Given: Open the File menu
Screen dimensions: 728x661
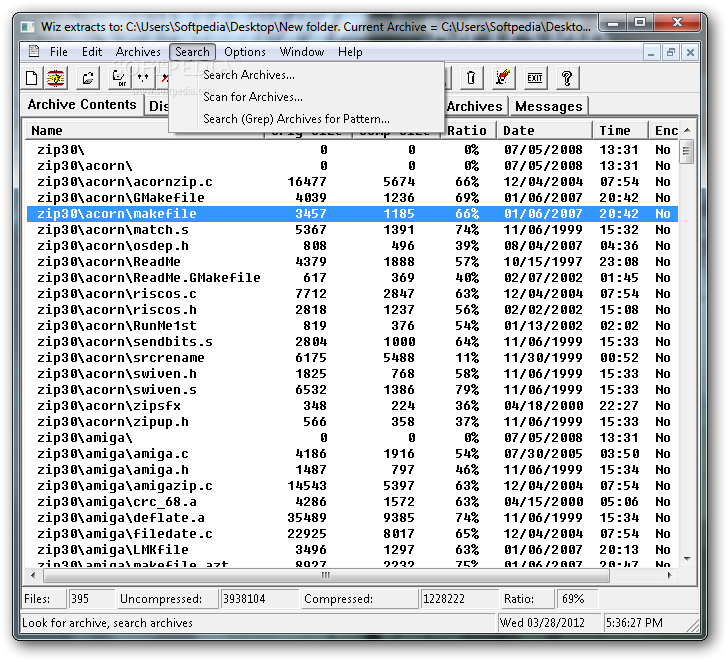Looking at the screenshot, I should [x=59, y=52].
